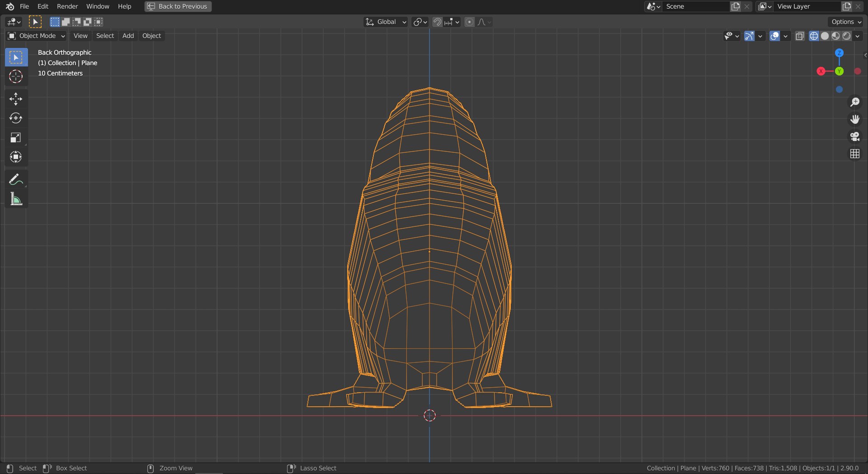Image resolution: width=868 pixels, height=474 pixels.
Task: Open the snap settings dropdown
Action: [452, 22]
